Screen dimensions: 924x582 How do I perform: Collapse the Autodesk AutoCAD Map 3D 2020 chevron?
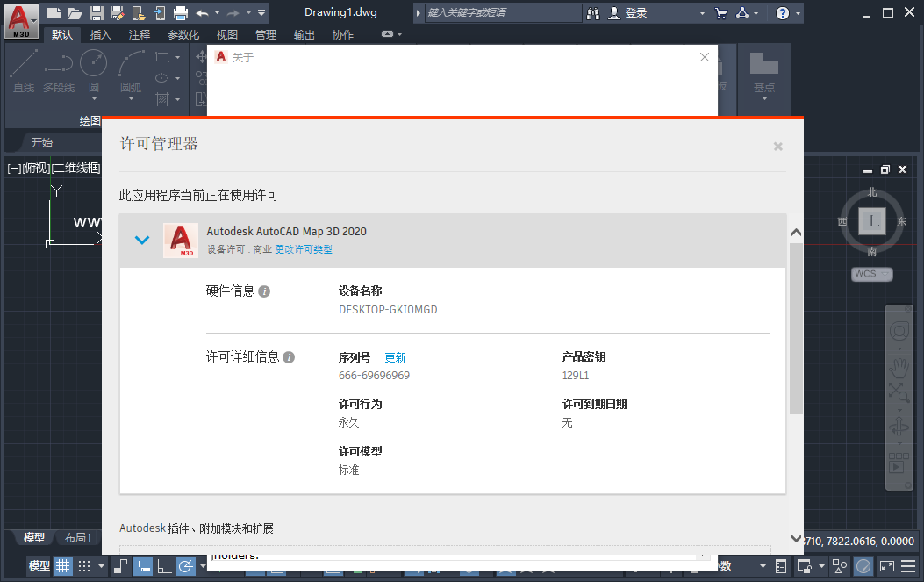[x=142, y=240]
